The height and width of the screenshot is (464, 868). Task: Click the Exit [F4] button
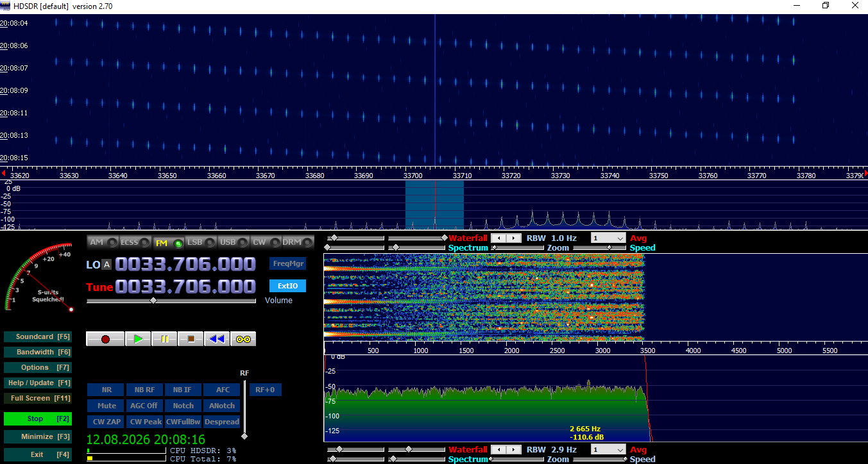click(37, 454)
